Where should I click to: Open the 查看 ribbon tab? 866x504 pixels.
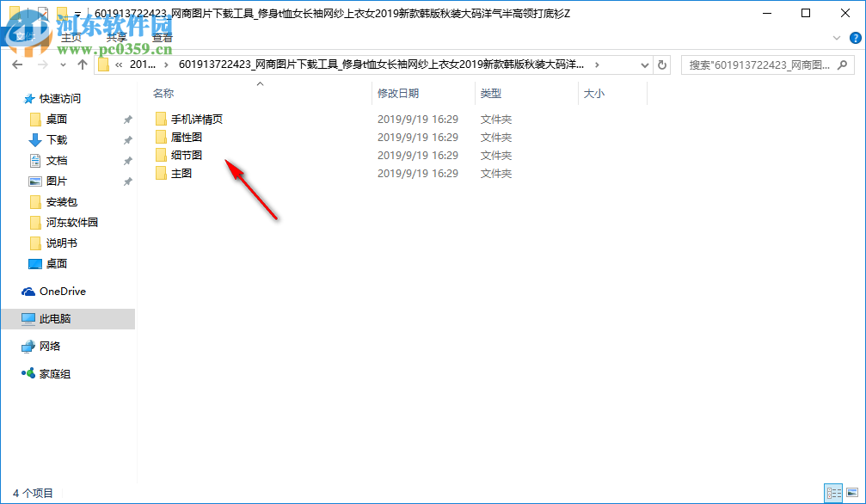pyautogui.click(x=163, y=37)
